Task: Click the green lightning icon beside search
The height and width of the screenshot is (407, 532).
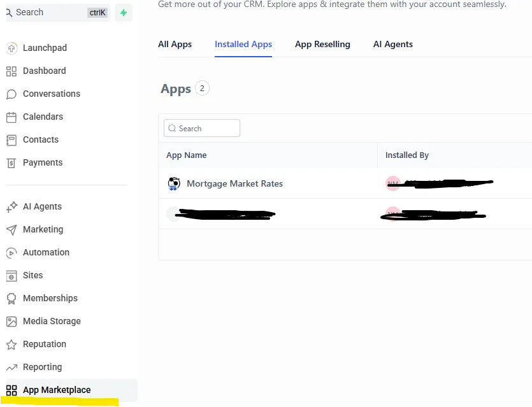Action: click(x=124, y=12)
